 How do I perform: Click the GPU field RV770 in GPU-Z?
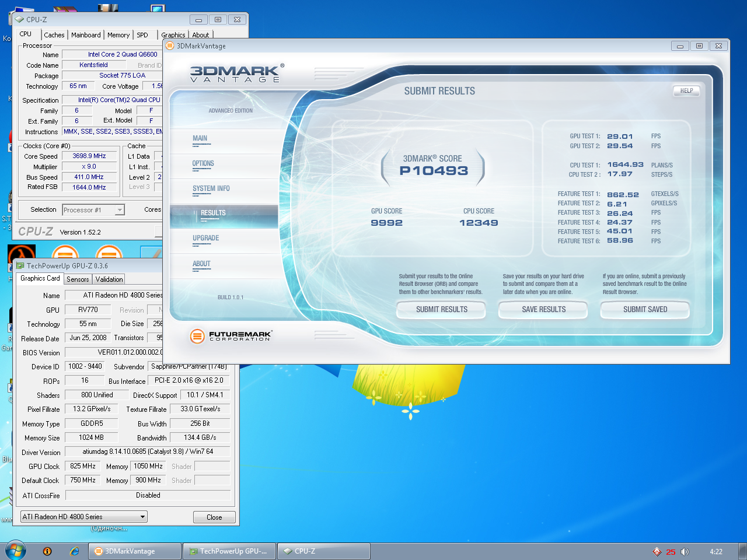[x=88, y=310]
